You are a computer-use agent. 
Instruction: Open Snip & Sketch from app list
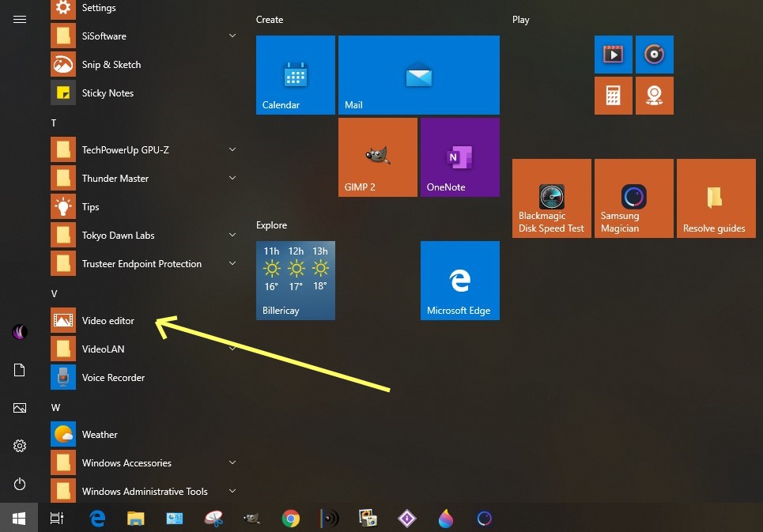pos(144,64)
